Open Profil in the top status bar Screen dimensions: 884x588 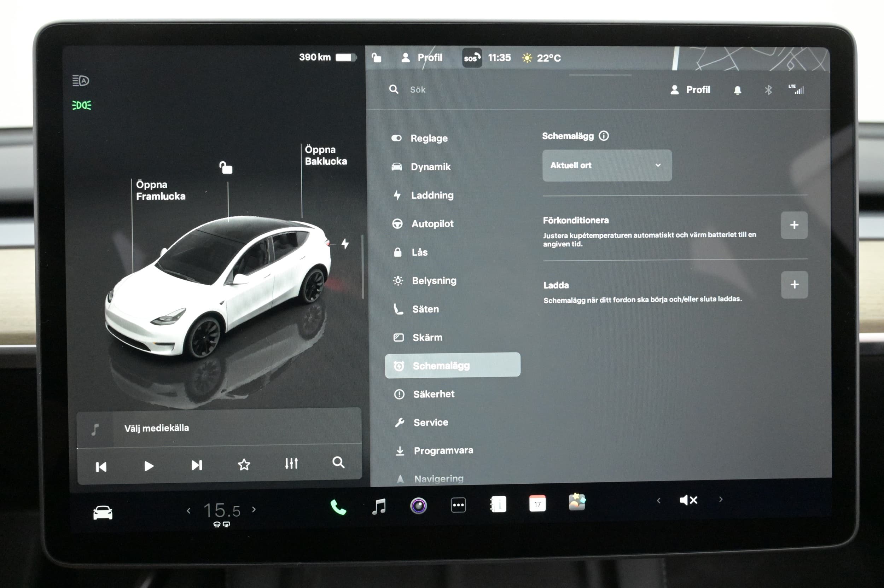(421, 58)
